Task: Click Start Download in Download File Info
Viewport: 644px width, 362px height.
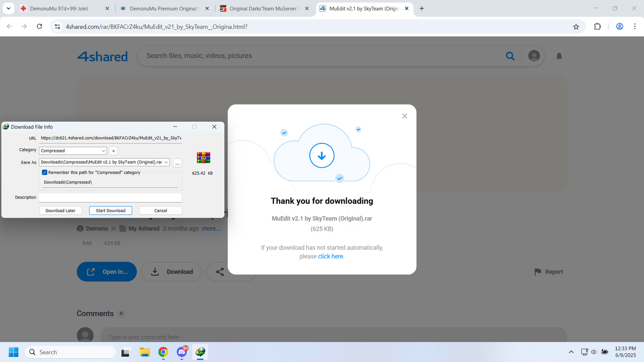Action: (111, 211)
